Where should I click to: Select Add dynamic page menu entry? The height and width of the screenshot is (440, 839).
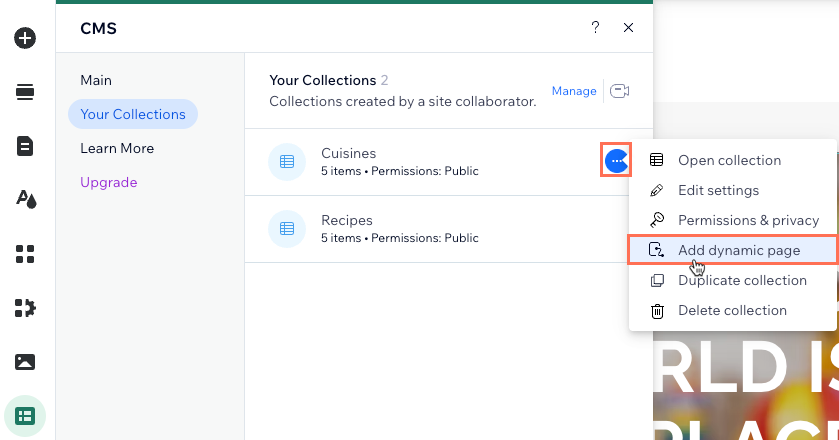(x=732, y=250)
